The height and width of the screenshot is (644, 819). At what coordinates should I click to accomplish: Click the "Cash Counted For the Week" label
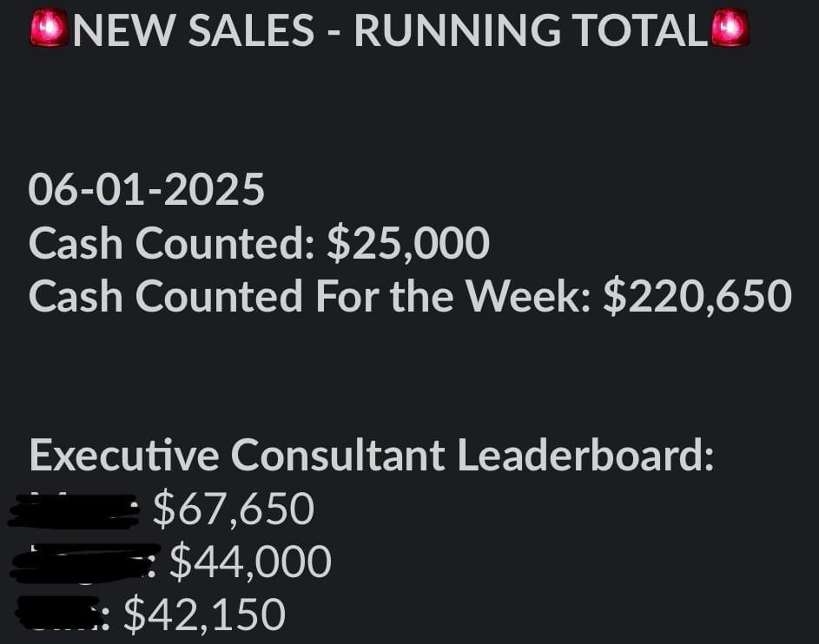[309, 297]
